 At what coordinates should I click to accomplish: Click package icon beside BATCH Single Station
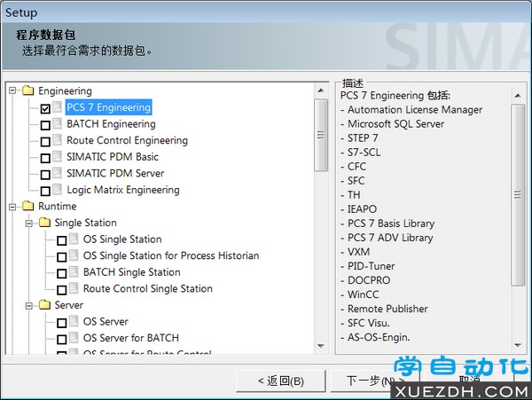click(x=74, y=271)
